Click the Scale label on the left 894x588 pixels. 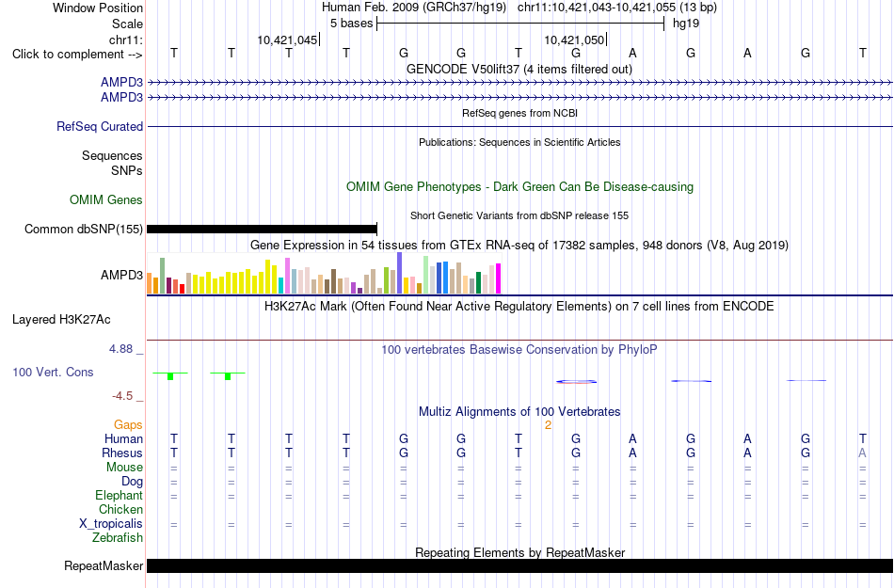point(127,24)
